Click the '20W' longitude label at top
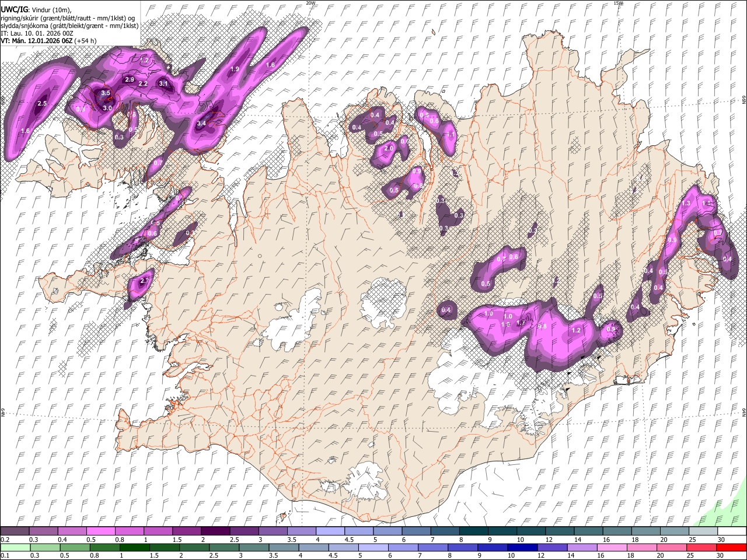Viewport: 747px width, 560px height. 310,3
